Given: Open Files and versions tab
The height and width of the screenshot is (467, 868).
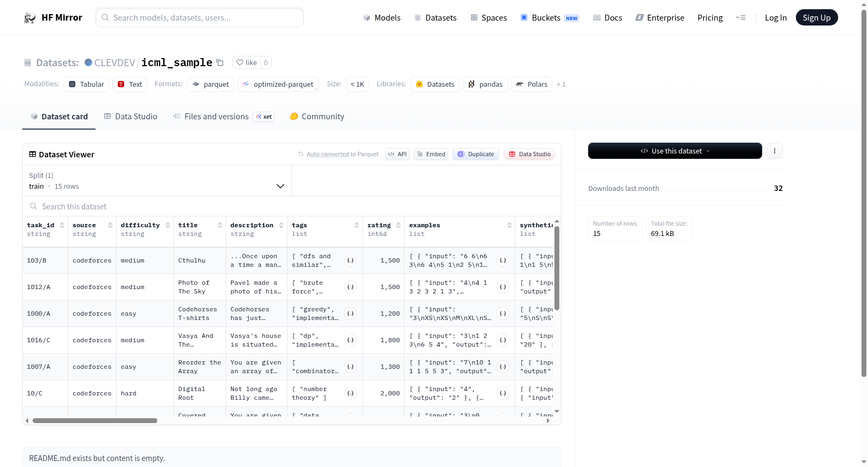Looking at the screenshot, I should coord(224,117).
